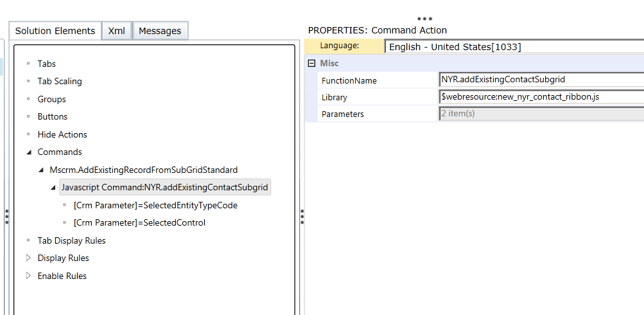
Task: Select the Tab Display Rules item
Action: pyautogui.click(x=71, y=240)
